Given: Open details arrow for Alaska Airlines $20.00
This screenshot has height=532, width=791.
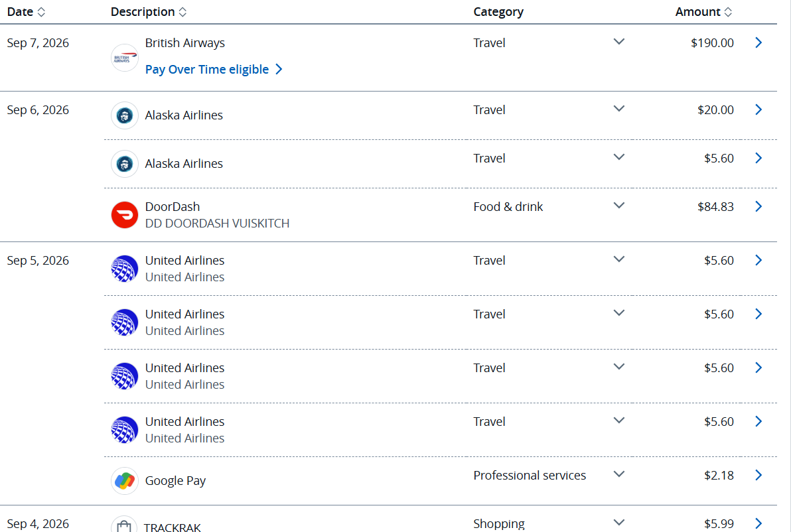Looking at the screenshot, I should tap(758, 109).
